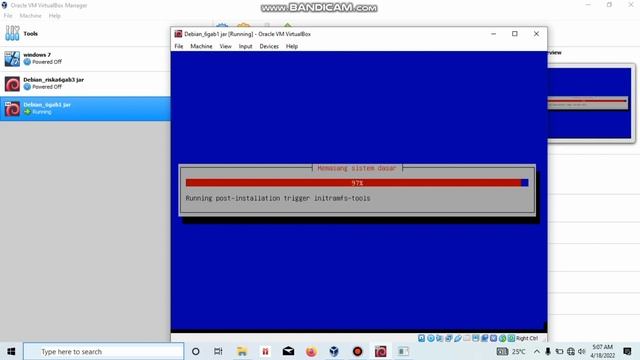
Task: Click the virtualization features 'V' indicator
Action: pos(493,338)
